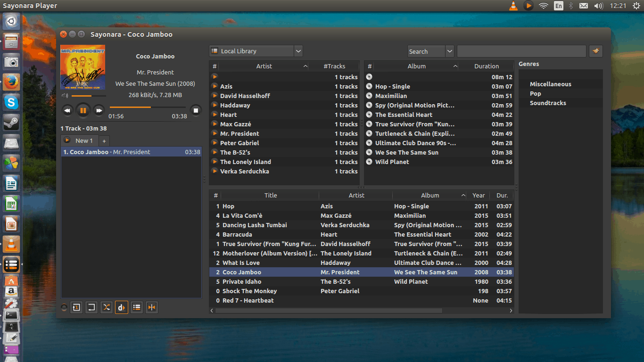Open the VLC tray icon in top panel
The width and height of the screenshot is (644, 362).
pos(513,6)
